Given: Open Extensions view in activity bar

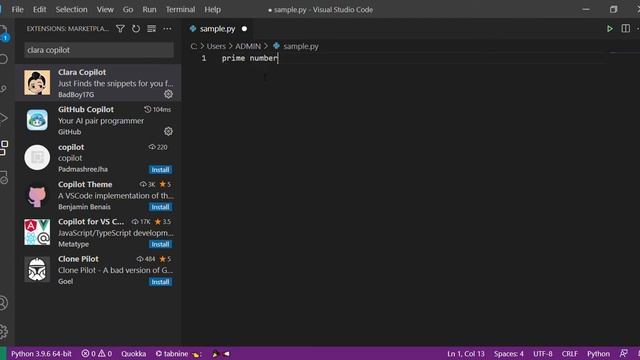Looking at the screenshot, I should click(x=4, y=148).
